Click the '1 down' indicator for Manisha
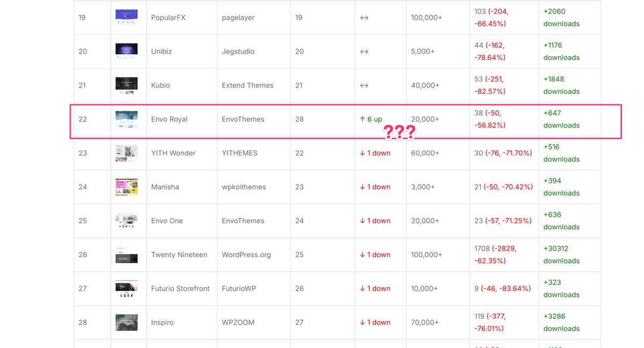Image resolution: width=644 pixels, height=348 pixels. [x=375, y=187]
